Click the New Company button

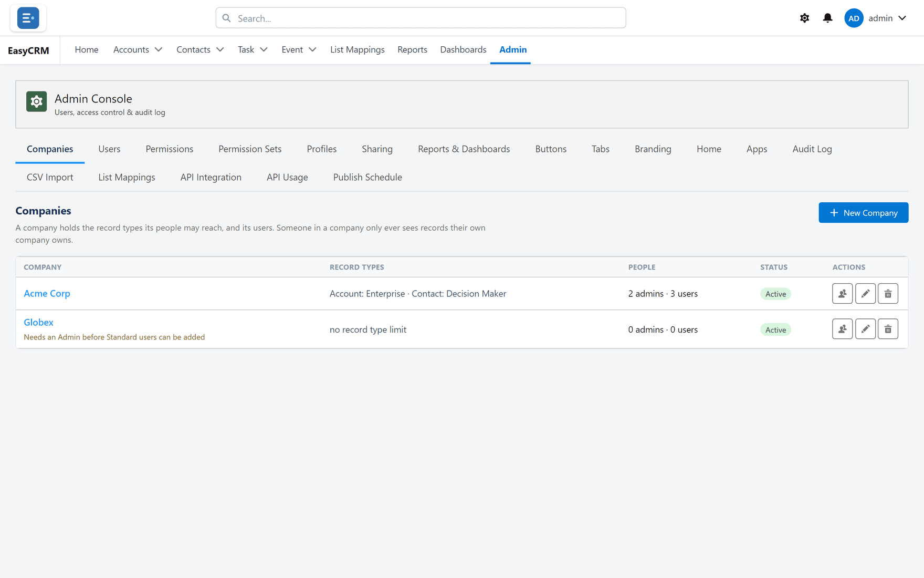pos(863,212)
